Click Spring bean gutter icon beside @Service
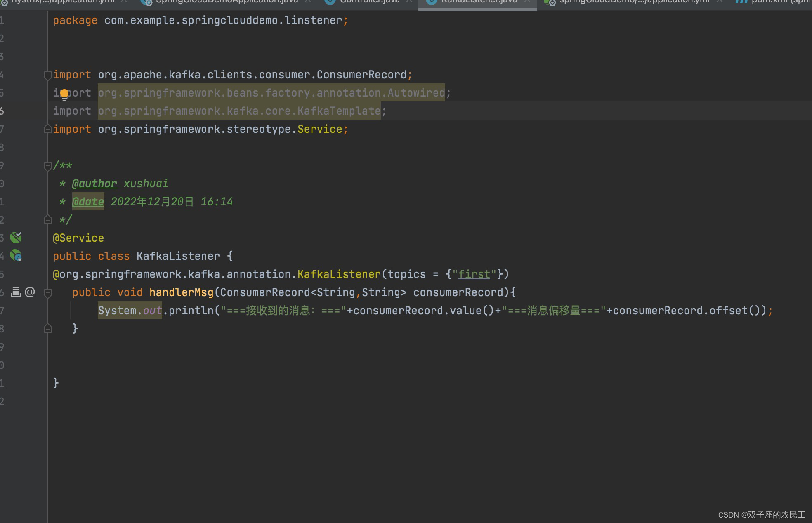The width and height of the screenshot is (812, 523). click(16, 237)
